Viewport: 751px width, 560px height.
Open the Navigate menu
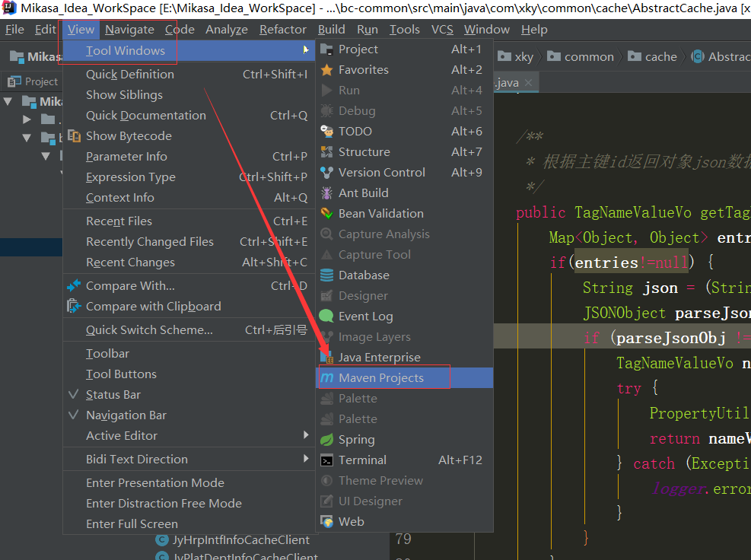tap(129, 30)
